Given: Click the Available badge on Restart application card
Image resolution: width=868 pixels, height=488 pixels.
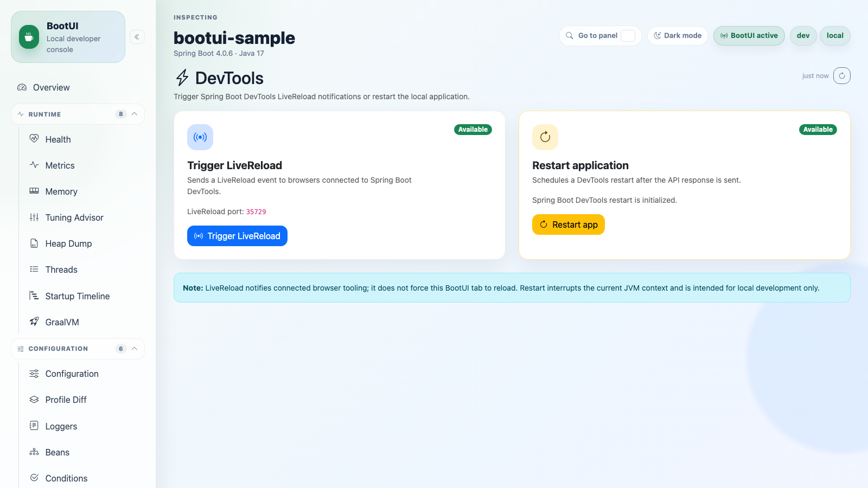Looking at the screenshot, I should 818,130.
